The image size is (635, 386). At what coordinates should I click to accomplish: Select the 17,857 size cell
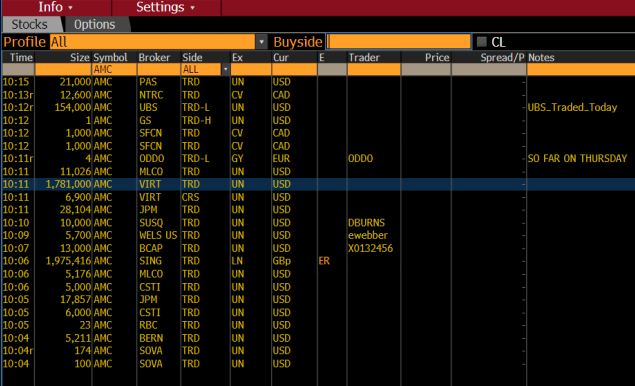(75, 299)
